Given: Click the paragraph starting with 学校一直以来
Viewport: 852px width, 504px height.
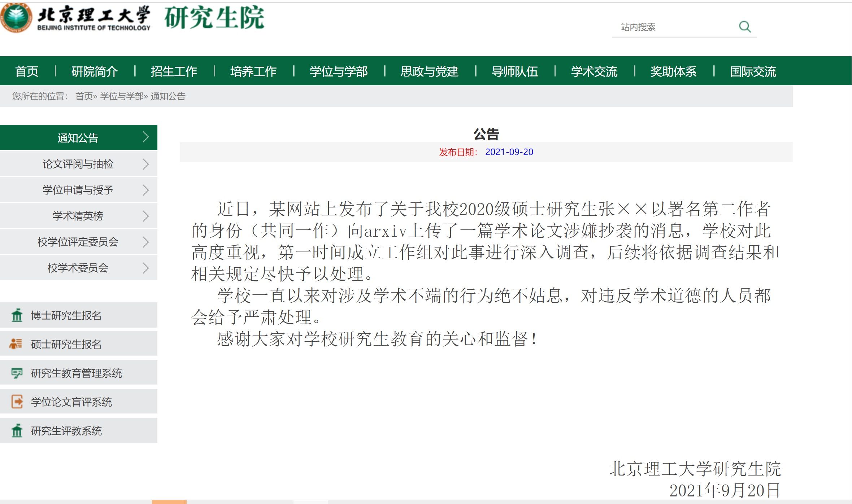Looking at the screenshot, I should tap(482, 306).
